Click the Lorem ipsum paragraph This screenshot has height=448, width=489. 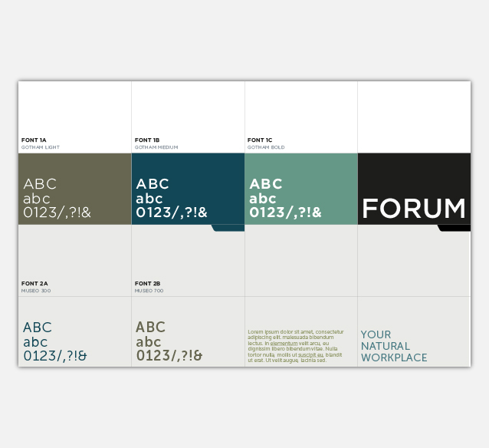296,346
